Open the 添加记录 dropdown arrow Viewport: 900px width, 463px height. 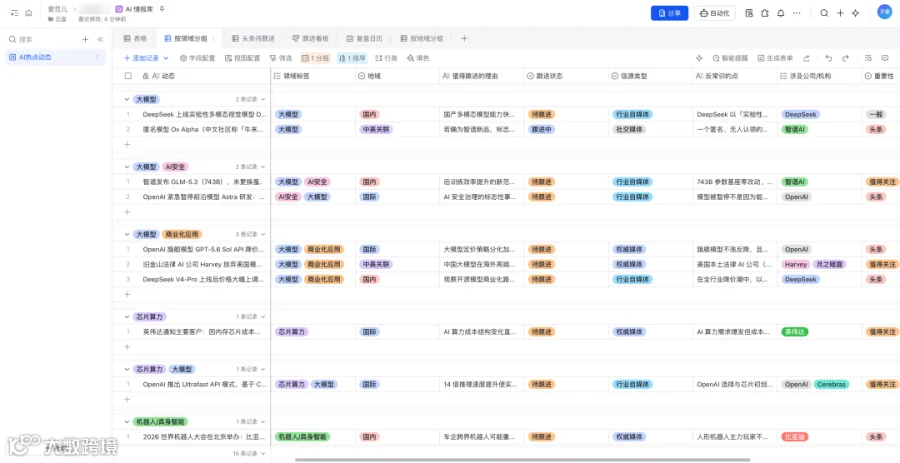tap(166, 58)
